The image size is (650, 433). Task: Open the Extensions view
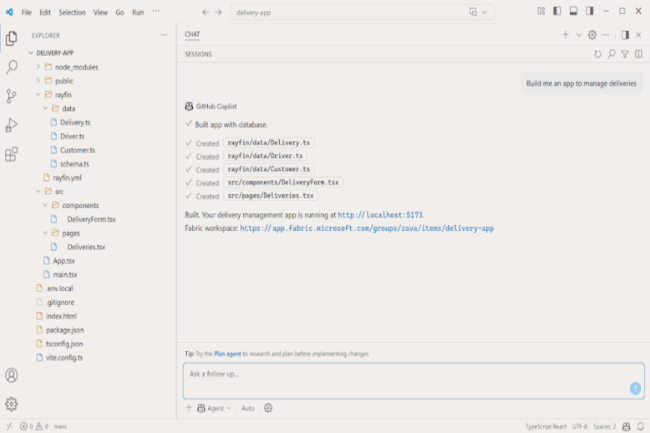pyautogui.click(x=12, y=154)
